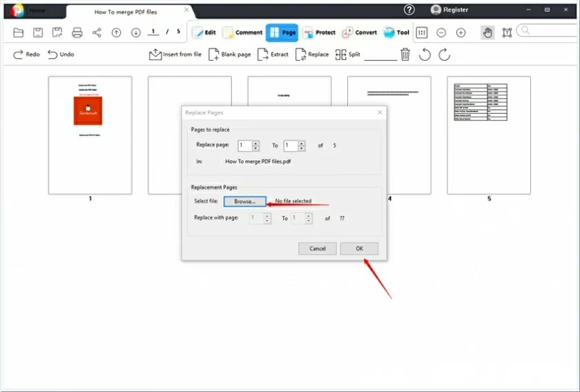
Task: Zoom out with the minus icon
Action: click(x=441, y=32)
